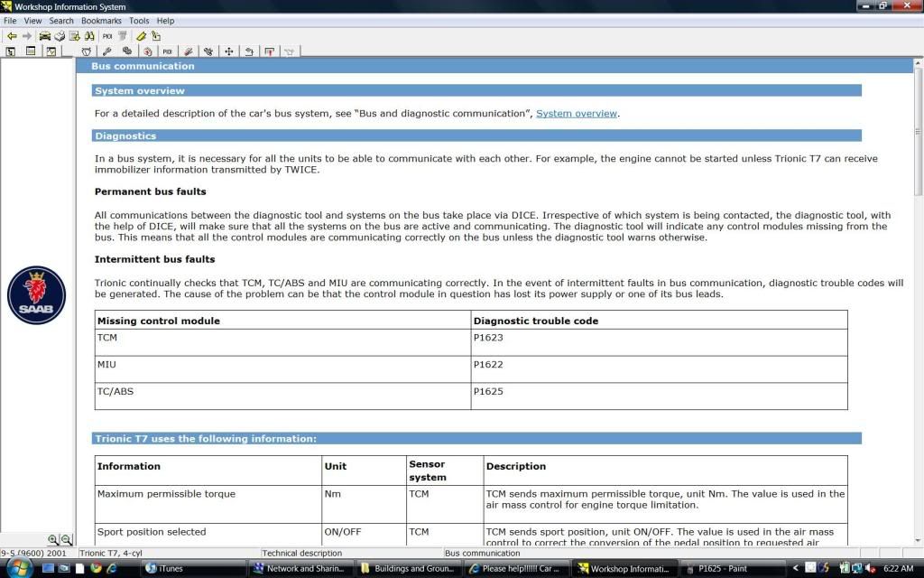
Task: Open the File menu
Action: click(x=10, y=20)
